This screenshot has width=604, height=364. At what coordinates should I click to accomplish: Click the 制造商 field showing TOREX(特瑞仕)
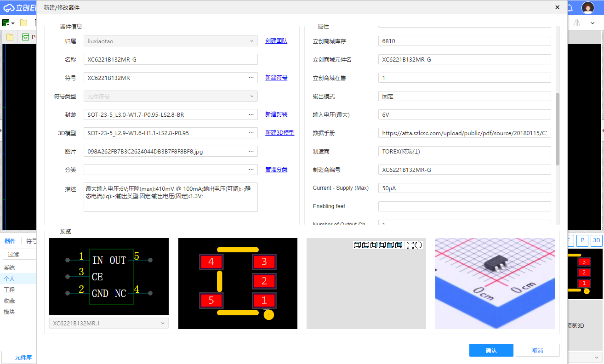[464, 151]
